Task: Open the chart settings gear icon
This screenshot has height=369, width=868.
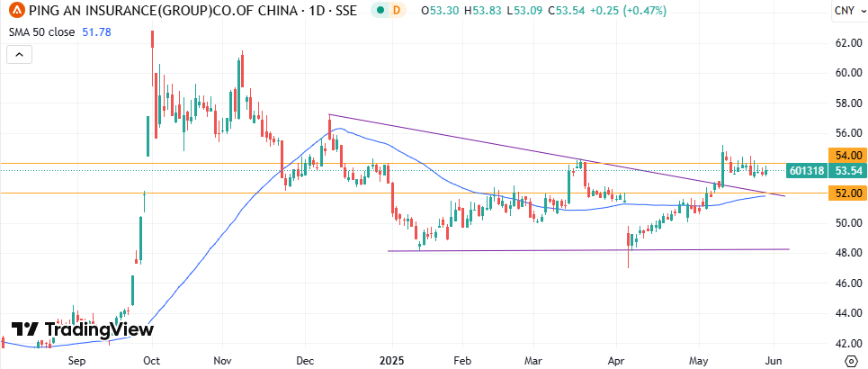Action: pyautogui.click(x=851, y=359)
